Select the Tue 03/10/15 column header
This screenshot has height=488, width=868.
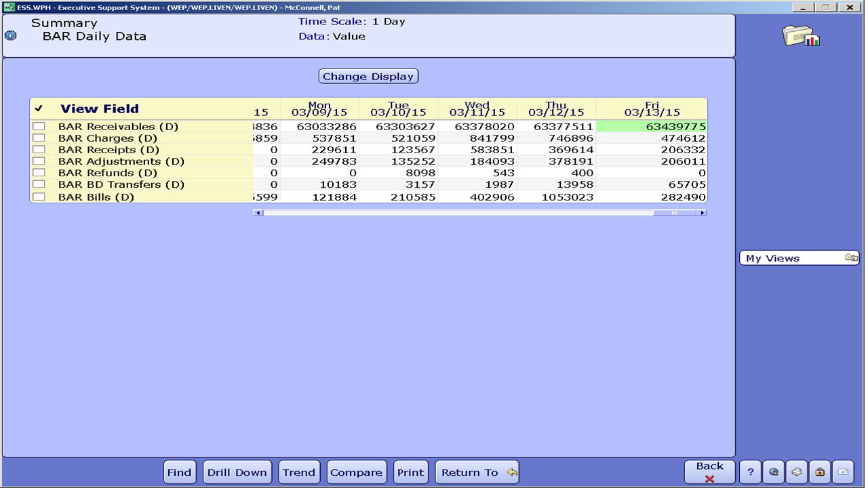(x=398, y=109)
